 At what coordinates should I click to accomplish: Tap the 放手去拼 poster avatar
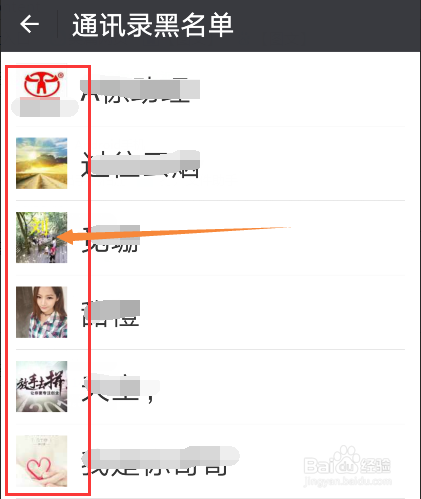click(42, 386)
